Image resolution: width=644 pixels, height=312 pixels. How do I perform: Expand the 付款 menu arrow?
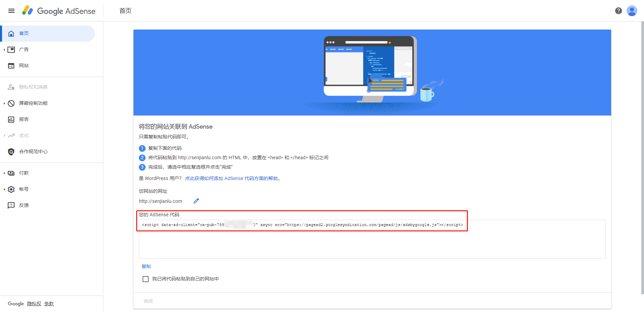[4, 173]
